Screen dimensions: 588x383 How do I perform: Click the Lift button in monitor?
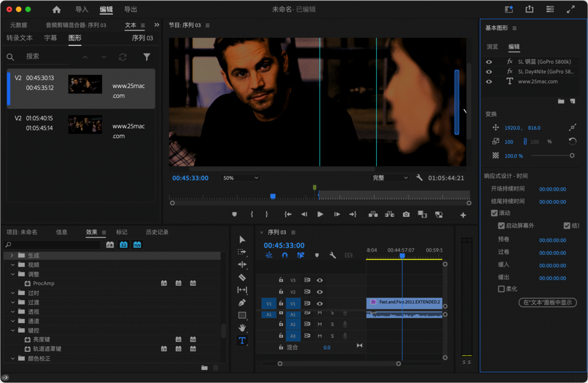[373, 214]
